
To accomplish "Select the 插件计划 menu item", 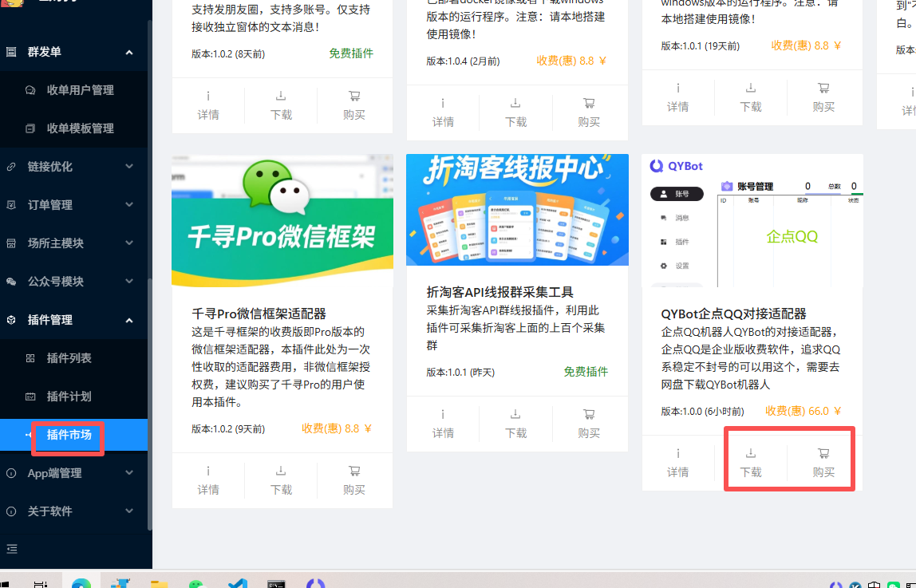I will pos(69,397).
